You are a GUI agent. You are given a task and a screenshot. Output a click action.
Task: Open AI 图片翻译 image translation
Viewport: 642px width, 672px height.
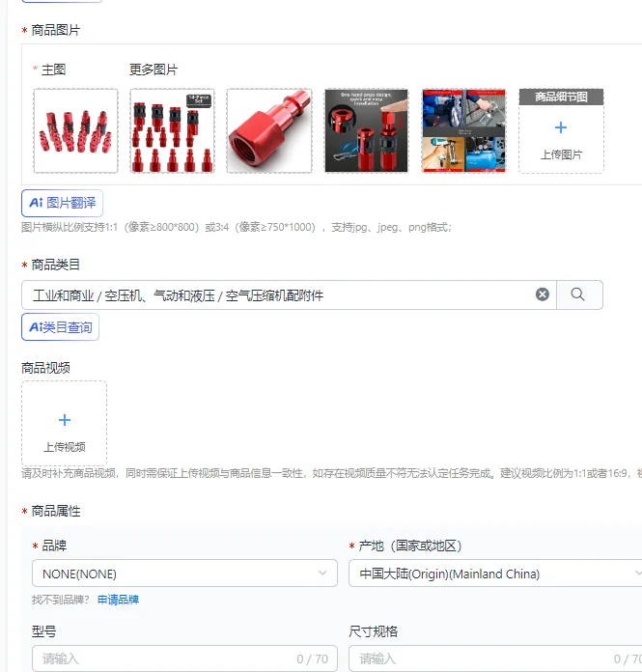point(62,203)
